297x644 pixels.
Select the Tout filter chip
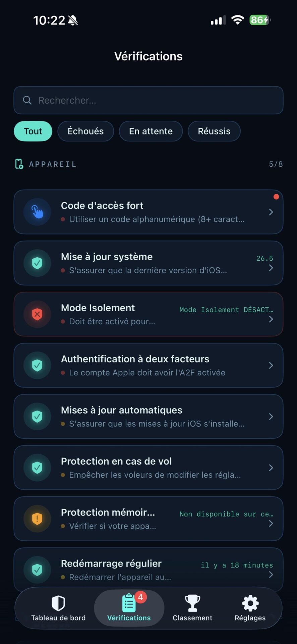33,131
